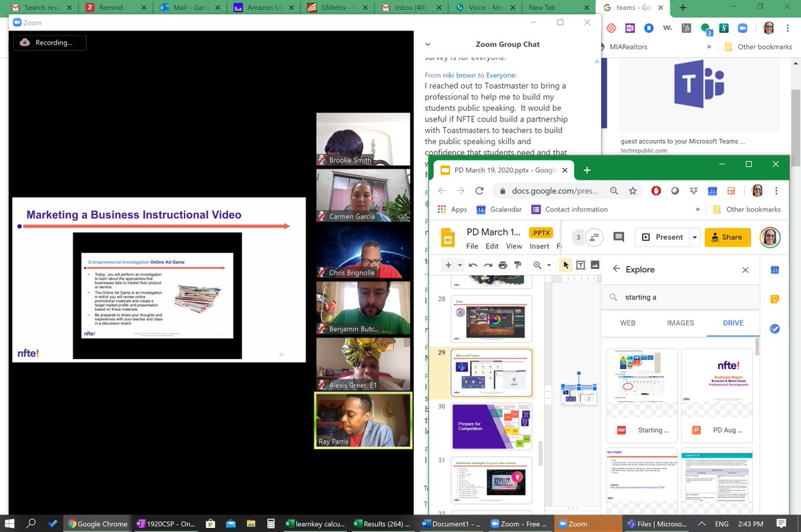Click the Explore search field 'starting a'
The image size is (801, 532).
point(680,297)
